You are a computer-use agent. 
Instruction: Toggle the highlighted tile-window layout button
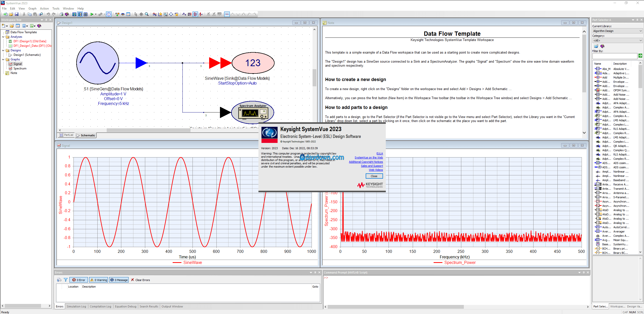pos(80,14)
